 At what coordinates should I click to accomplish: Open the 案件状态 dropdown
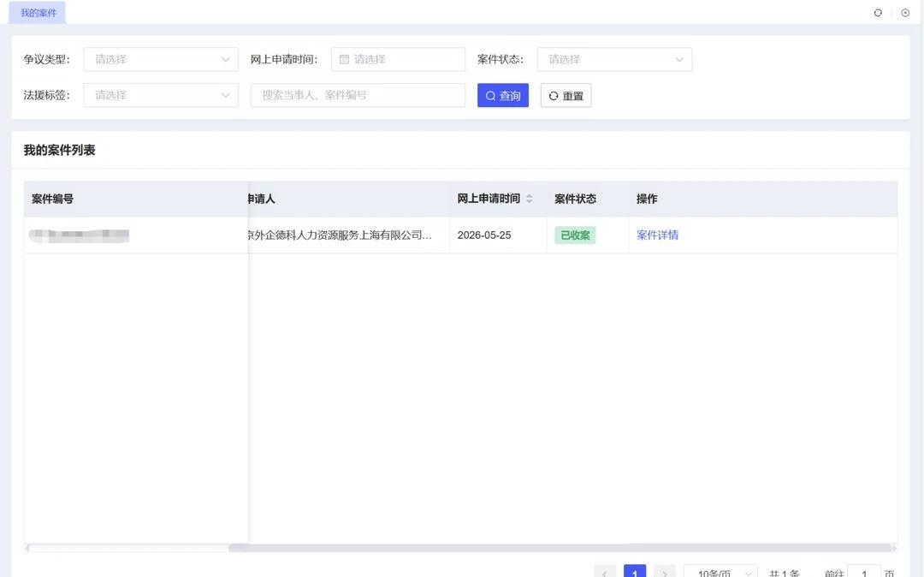pyautogui.click(x=614, y=60)
